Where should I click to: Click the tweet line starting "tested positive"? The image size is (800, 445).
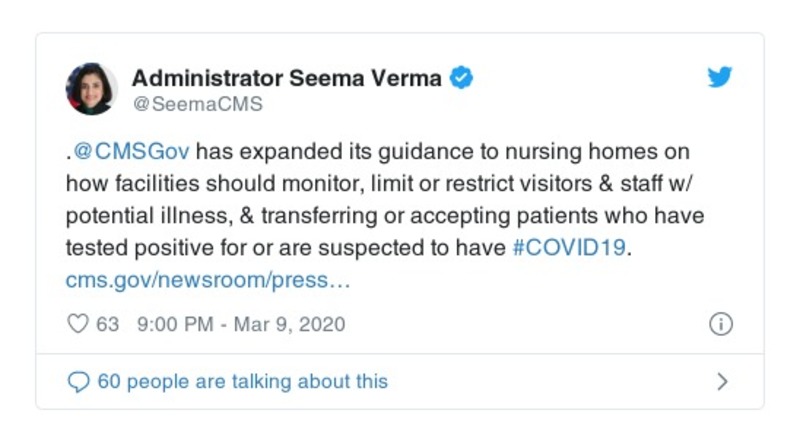point(288,247)
